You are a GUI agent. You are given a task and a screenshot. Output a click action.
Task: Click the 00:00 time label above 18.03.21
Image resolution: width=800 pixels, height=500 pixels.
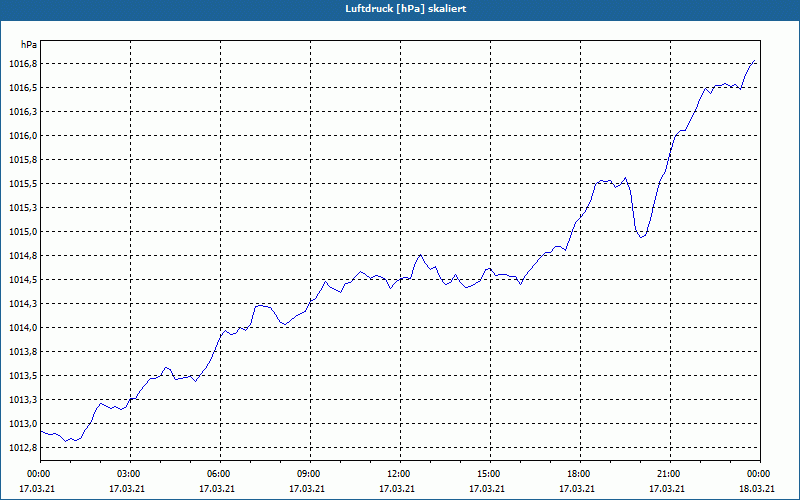[x=760, y=474]
